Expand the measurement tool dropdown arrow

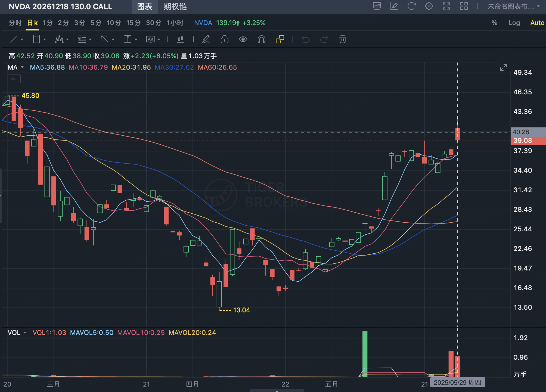(x=136, y=39)
